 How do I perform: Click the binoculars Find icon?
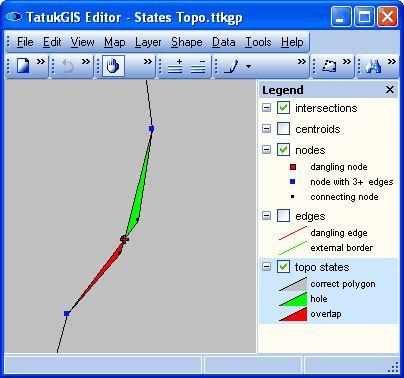click(x=373, y=66)
